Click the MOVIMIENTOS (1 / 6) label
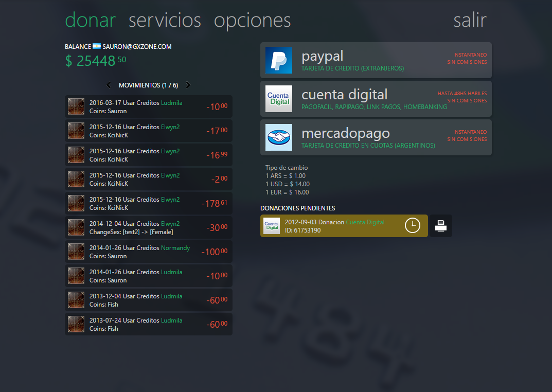Image resolution: width=552 pixels, height=392 pixels. pyautogui.click(x=148, y=85)
